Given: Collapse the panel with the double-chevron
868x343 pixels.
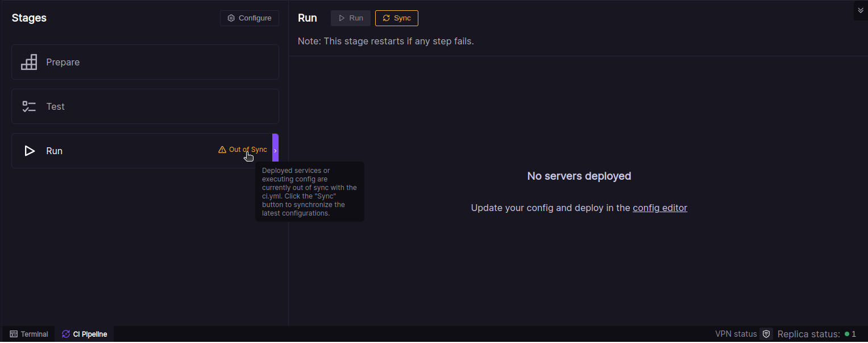Looking at the screenshot, I should (860, 10).
